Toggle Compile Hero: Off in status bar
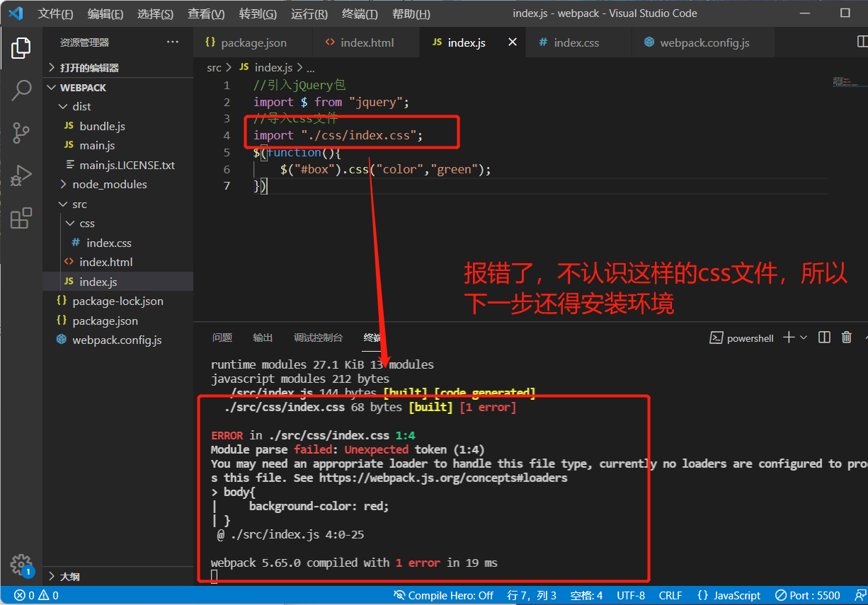 coord(444,596)
